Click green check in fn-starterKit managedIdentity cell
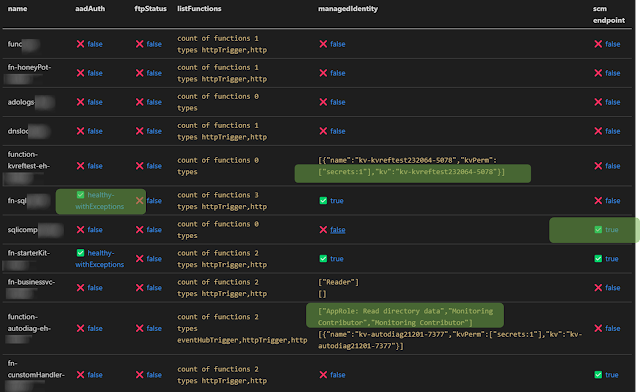 (323, 258)
